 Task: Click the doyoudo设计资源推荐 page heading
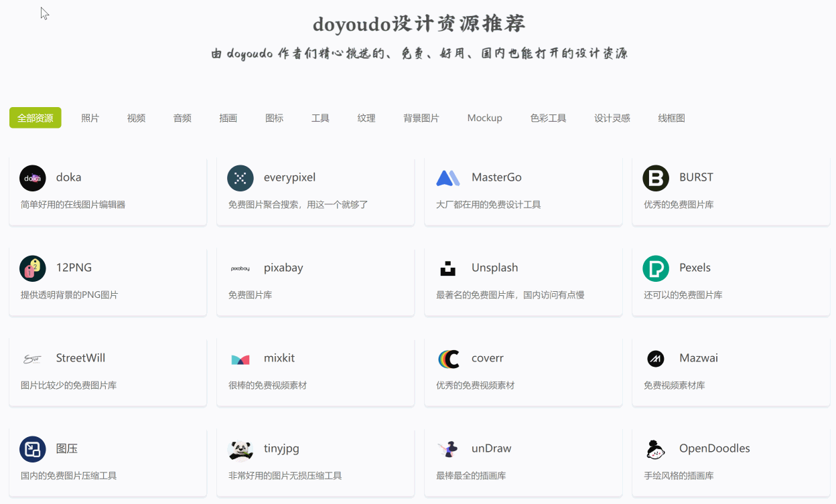pos(419,24)
